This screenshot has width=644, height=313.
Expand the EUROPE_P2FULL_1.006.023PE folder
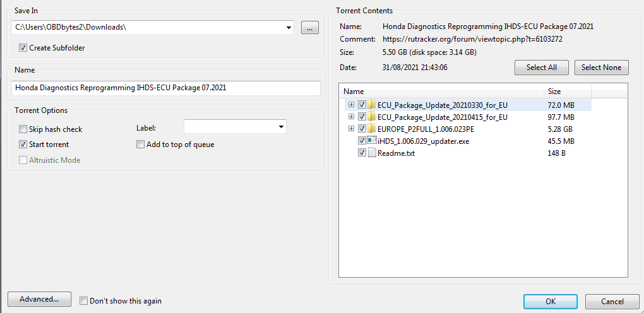click(x=351, y=129)
